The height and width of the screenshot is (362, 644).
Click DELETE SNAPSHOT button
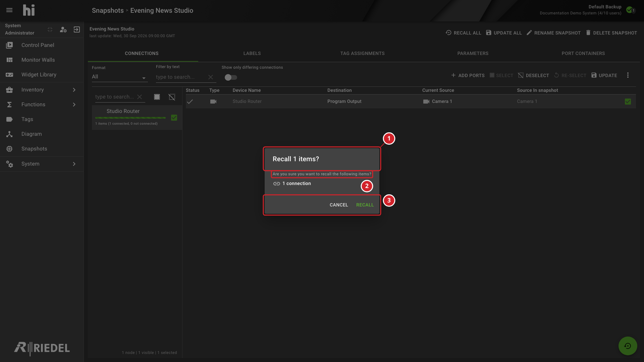[611, 33]
